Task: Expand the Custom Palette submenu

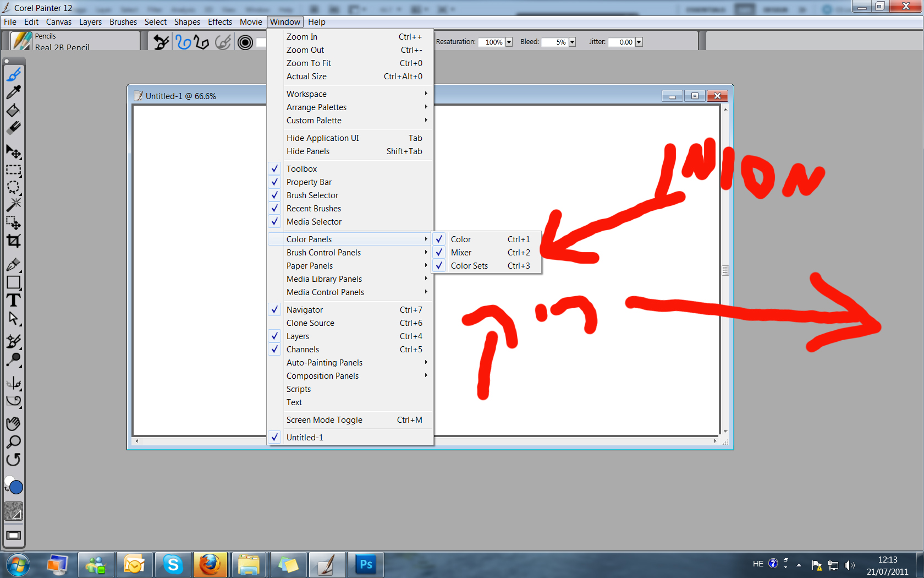Action: click(350, 121)
